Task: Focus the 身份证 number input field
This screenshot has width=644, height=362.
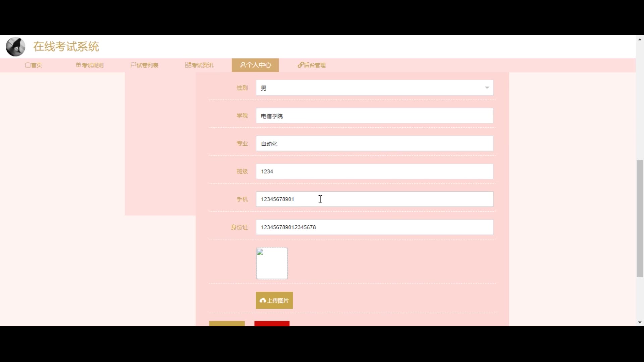Action: [374, 227]
